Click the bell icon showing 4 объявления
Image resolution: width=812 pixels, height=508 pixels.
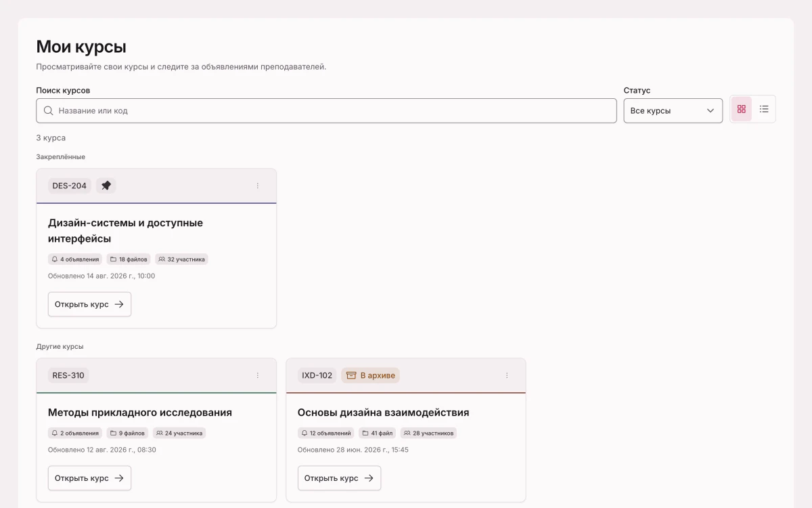coord(55,259)
